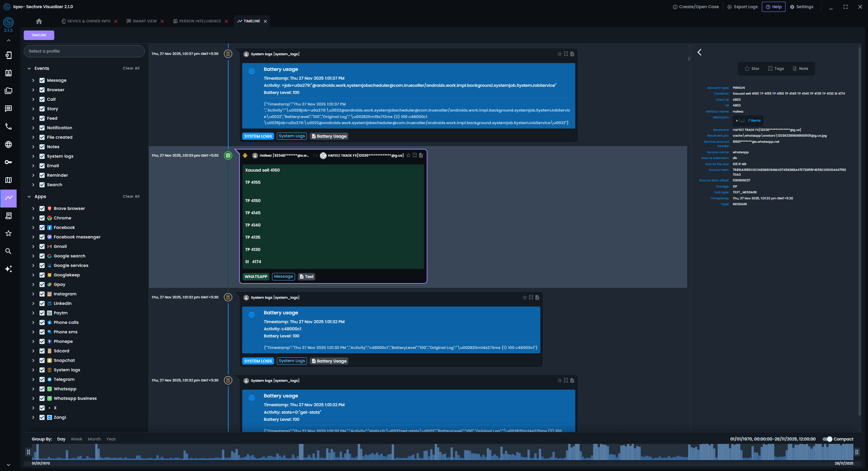
Task: Open the sparkle AI icon in sidebar
Action: tap(8, 269)
